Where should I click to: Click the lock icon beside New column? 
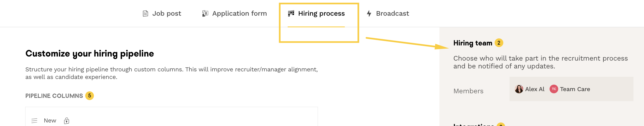[x=67, y=121]
